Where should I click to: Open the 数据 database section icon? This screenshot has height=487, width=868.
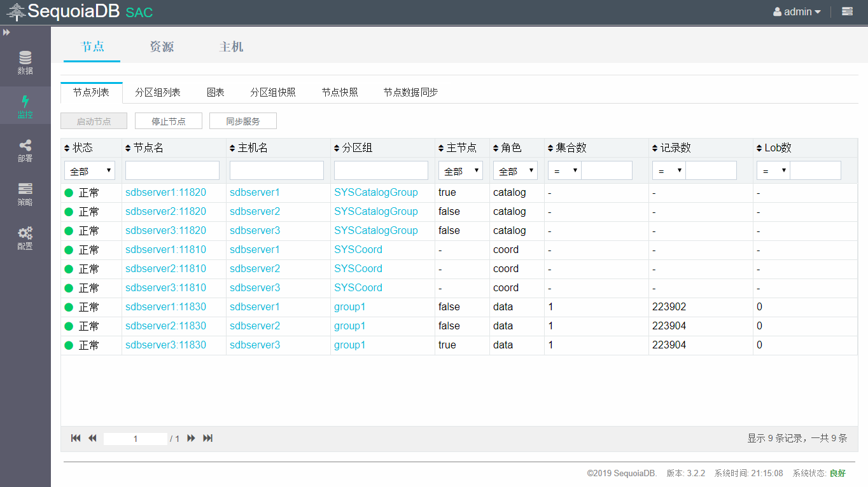25,57
